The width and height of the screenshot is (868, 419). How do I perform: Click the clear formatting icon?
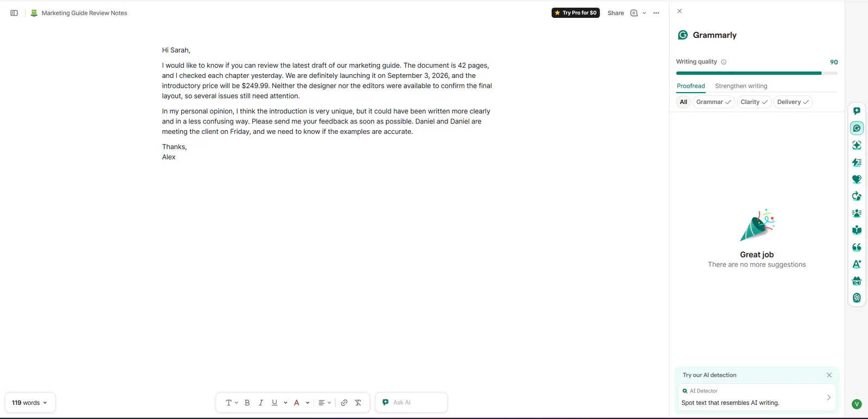(x=358, y=403)
